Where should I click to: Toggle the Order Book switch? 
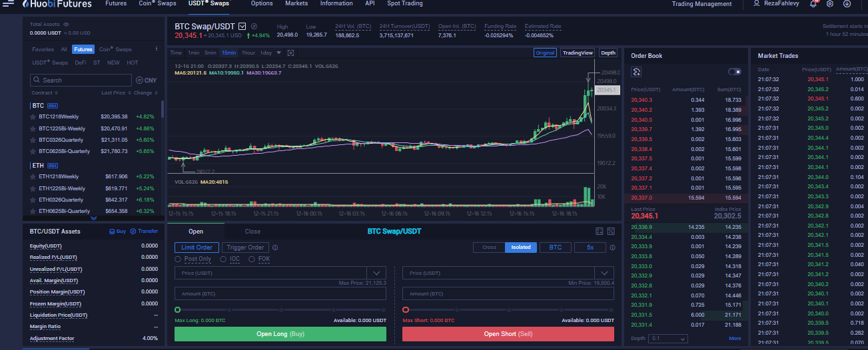pyautogui.click(x=735, y=72)
